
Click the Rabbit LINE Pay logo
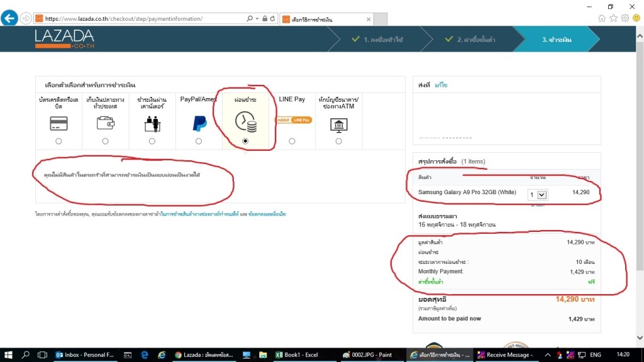point(293,120)
